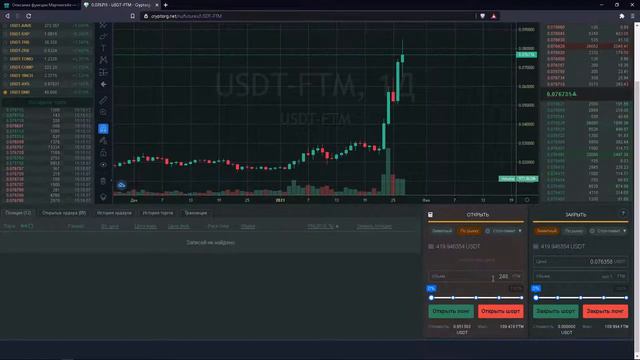The height and width of the screenshot is (360, 640).
Task: Switch to the ОТКРЫТЬ order tab
Action: coord(478,215)
